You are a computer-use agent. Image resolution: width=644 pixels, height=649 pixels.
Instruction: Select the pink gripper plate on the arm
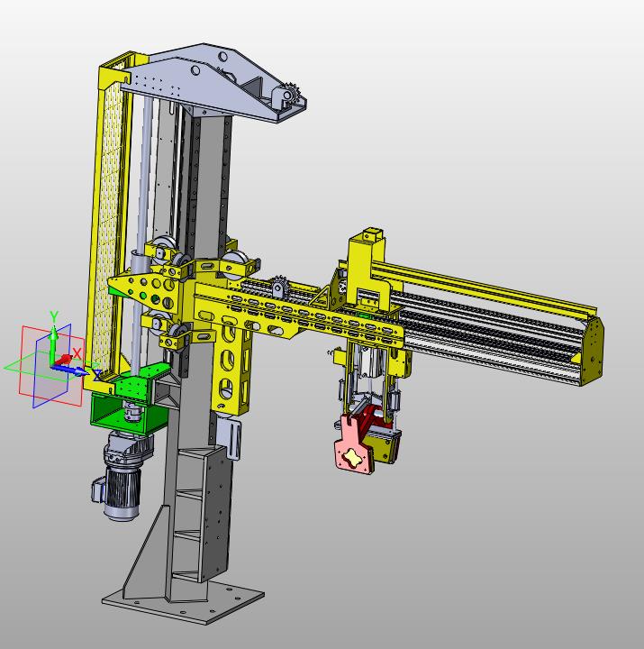[354, 449]
